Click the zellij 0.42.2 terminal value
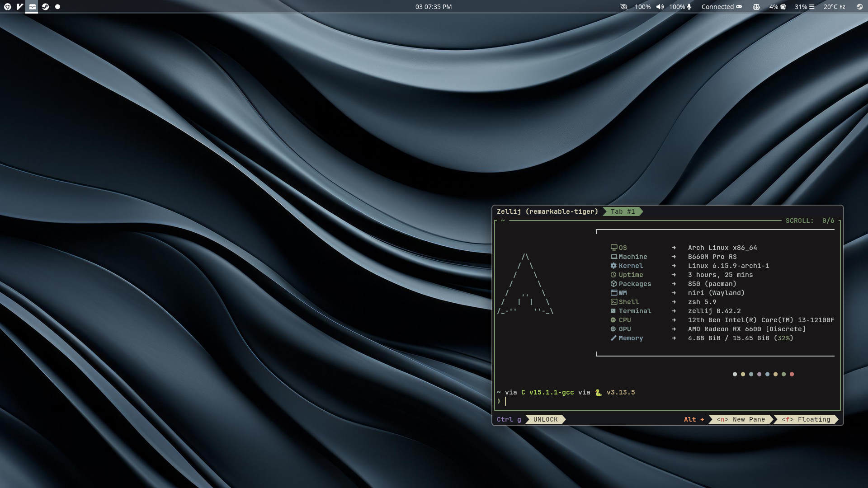 (x=714, y=311)
